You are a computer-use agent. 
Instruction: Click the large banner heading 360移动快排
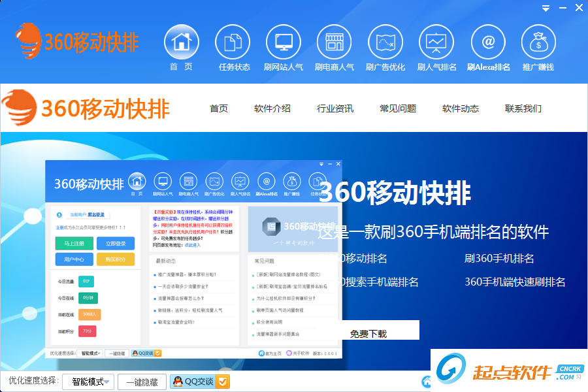tap(395, 193)
